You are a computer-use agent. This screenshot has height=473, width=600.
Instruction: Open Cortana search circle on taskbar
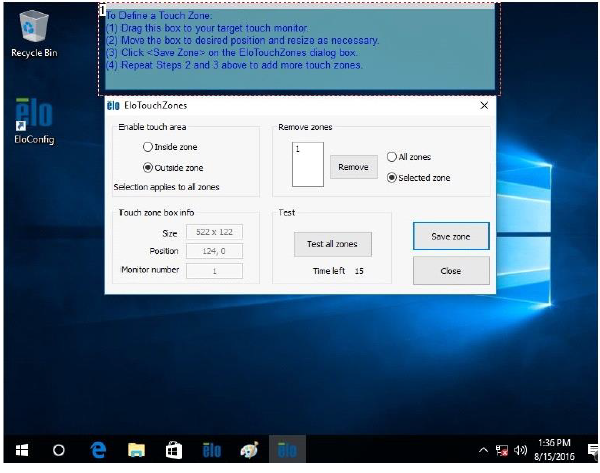pyautogui.click(x=59, y=450)
